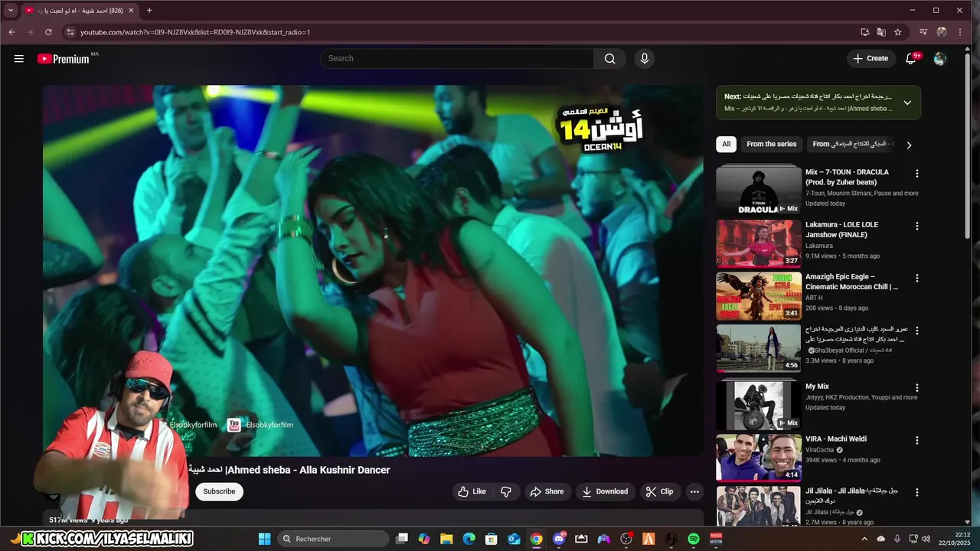
Task: Click the search magnifier button
Action: 609,58
